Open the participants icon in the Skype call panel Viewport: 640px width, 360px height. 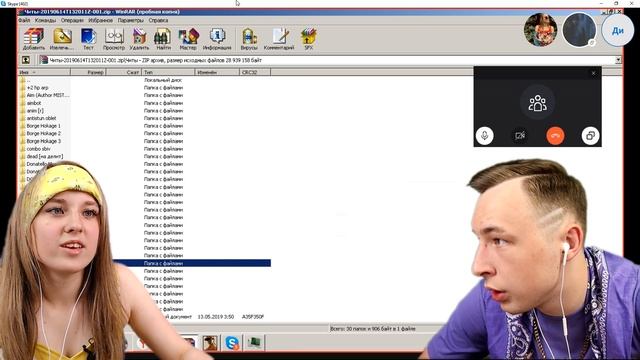537,103
